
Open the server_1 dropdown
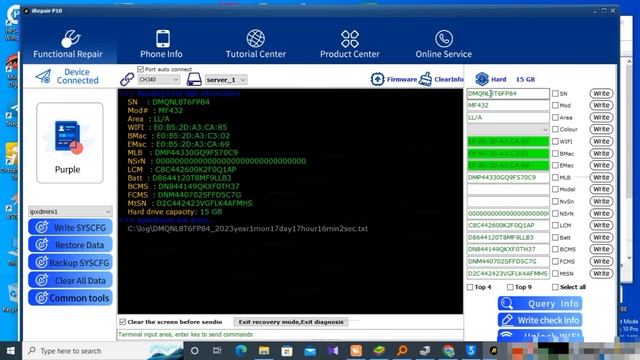click(226, 80)
